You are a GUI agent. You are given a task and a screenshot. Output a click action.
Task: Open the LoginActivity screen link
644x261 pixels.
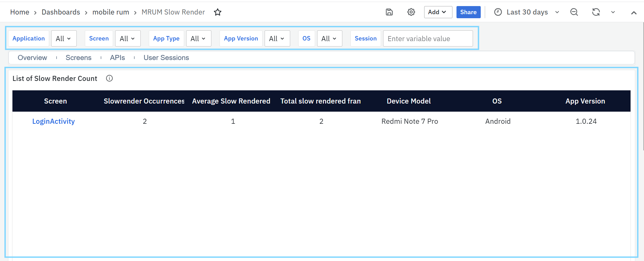[x=54, y=121]
